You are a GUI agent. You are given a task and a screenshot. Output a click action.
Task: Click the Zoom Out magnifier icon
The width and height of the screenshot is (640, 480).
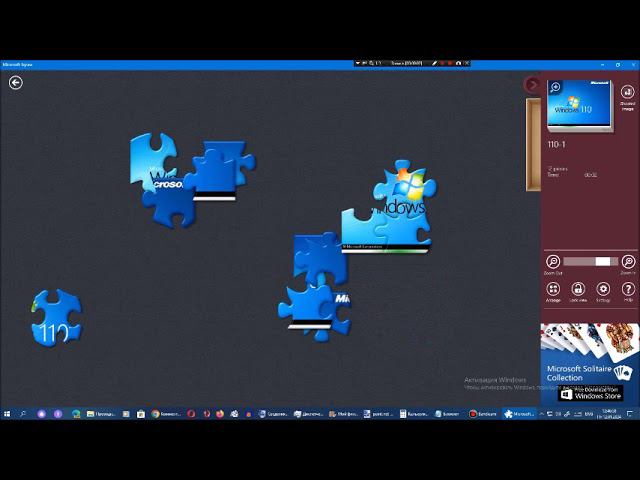tap(553, 262)
